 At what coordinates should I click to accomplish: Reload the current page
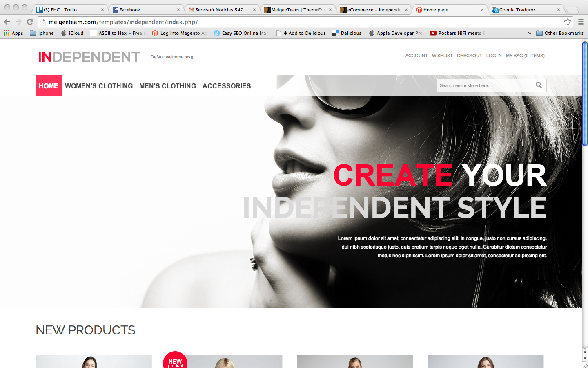click(30, 22)
